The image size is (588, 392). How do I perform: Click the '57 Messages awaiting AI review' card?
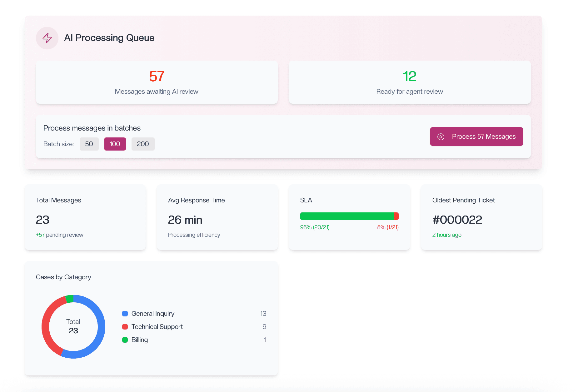[157, 82]
